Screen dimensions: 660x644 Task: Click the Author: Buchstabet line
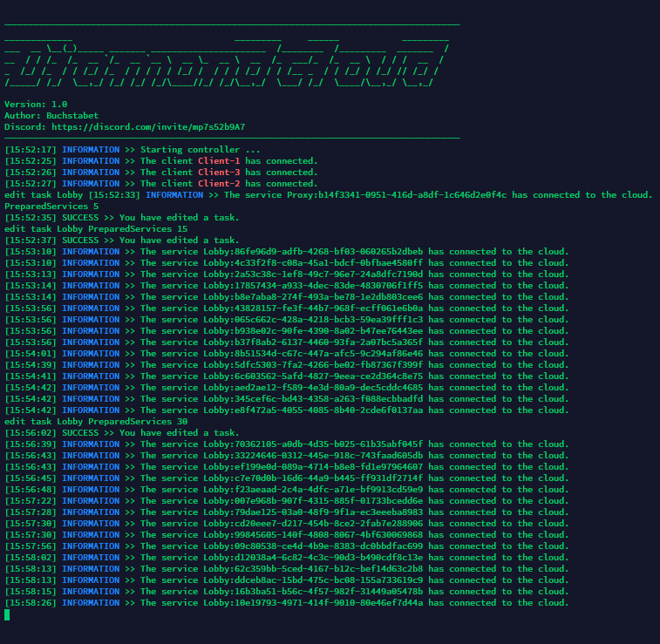tap(51, 116)
